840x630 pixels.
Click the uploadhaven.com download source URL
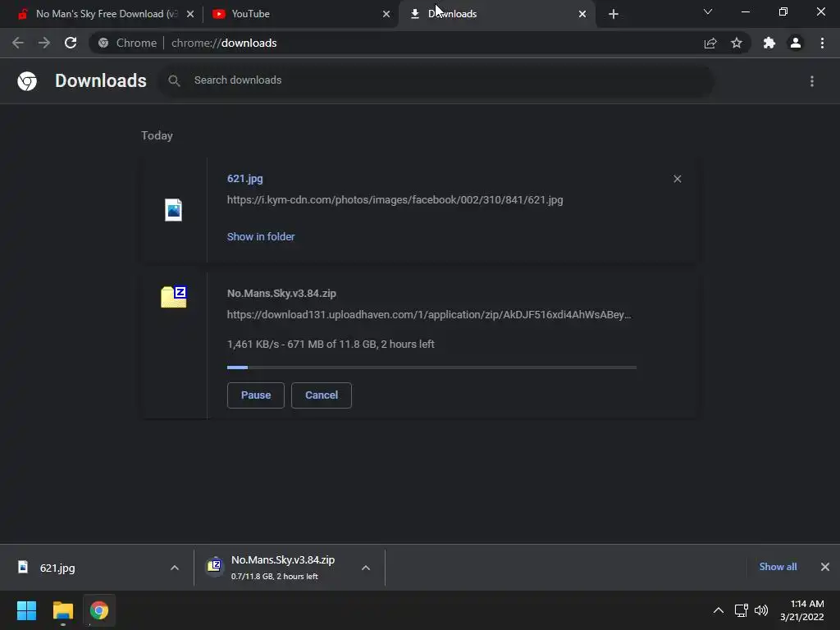(429, 314)
